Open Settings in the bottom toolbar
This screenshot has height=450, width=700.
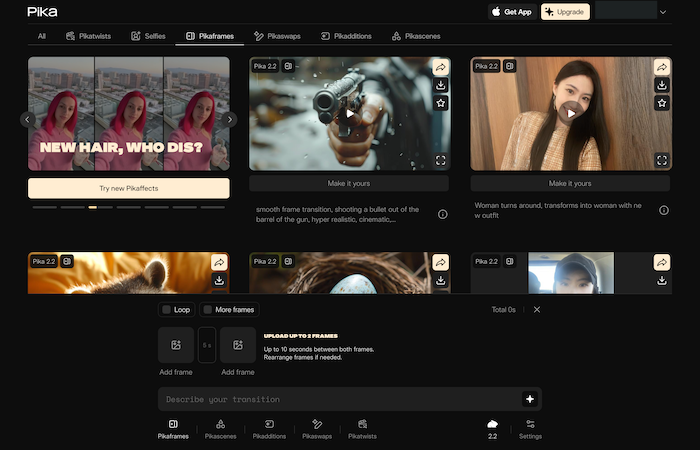pyautogui.click(x=530, y=429)
